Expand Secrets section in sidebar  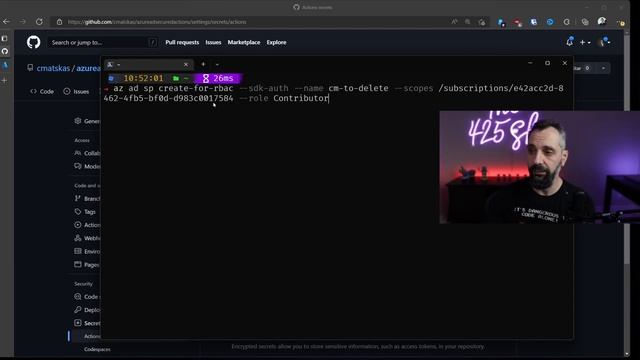coord(87,323)
